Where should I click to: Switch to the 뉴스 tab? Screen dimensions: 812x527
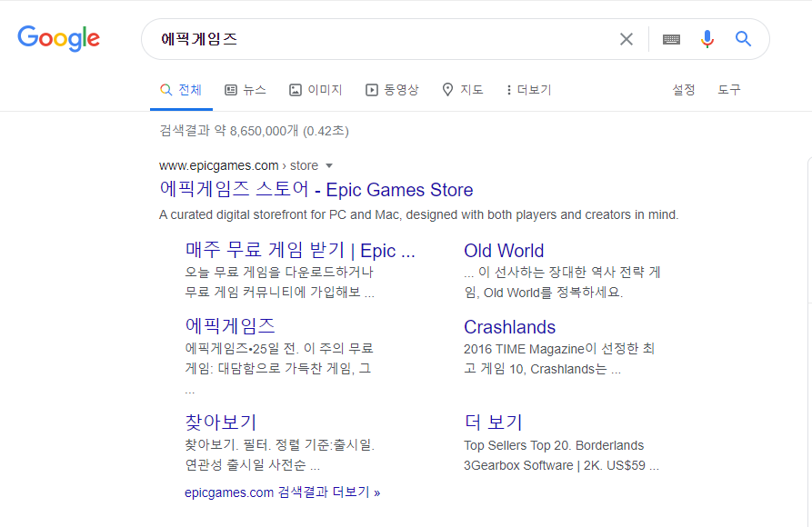[x=246, y=90]
